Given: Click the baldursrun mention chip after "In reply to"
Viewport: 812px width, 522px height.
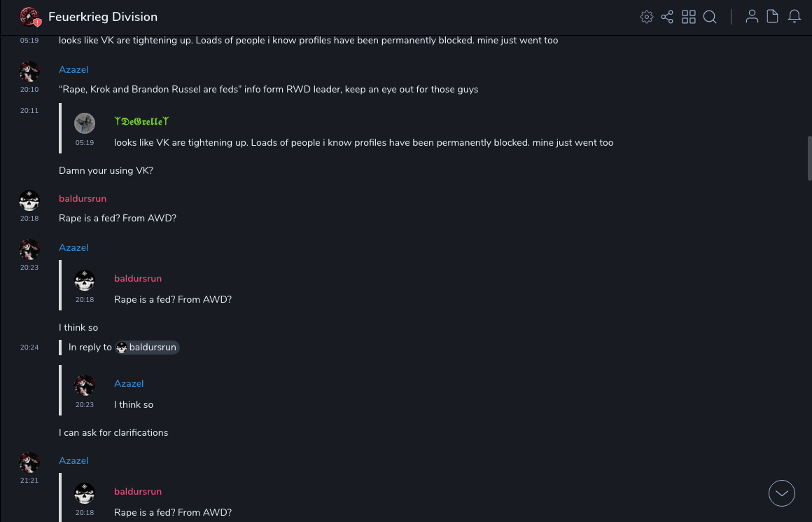Looking at the screenshot, I should (148, 348).
